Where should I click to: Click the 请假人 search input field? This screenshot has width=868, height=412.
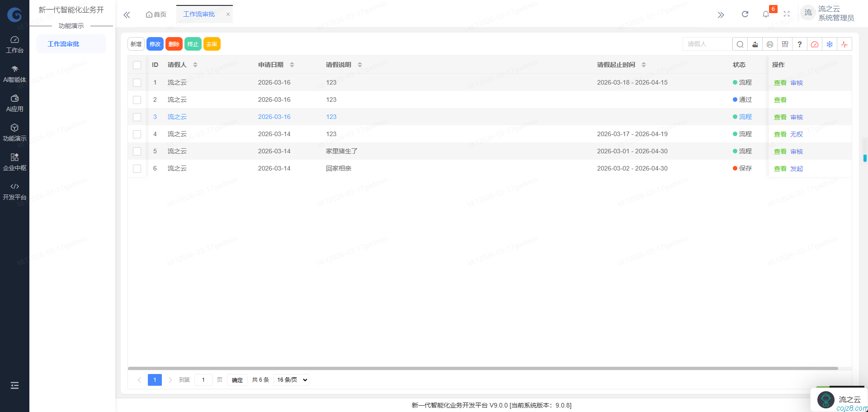pyautogui.click(x=707, y=44)
